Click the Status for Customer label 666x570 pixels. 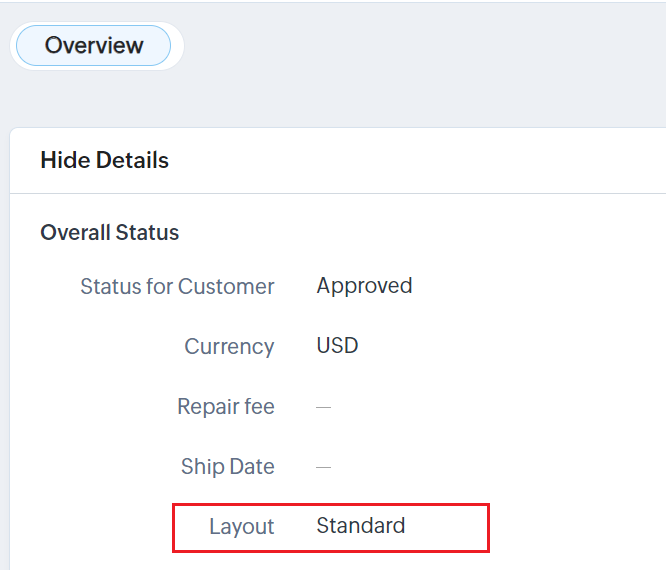coord(177,287)
